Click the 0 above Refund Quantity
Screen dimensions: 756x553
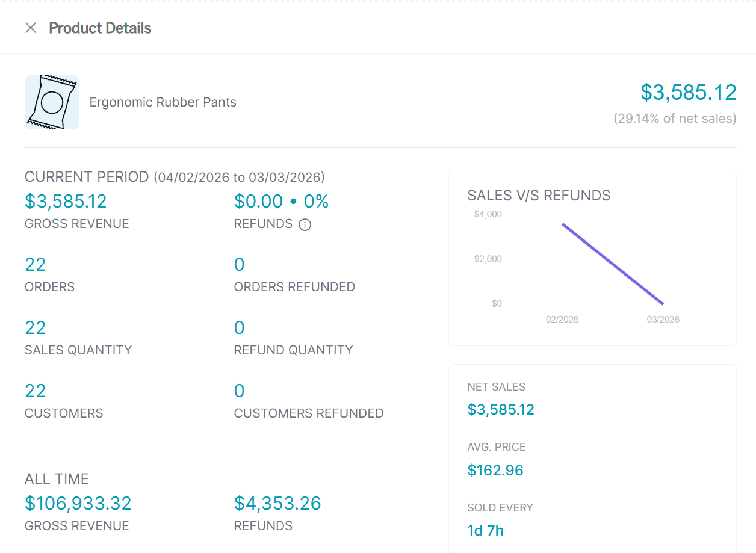pyautogui.click(x=240, y=328)
